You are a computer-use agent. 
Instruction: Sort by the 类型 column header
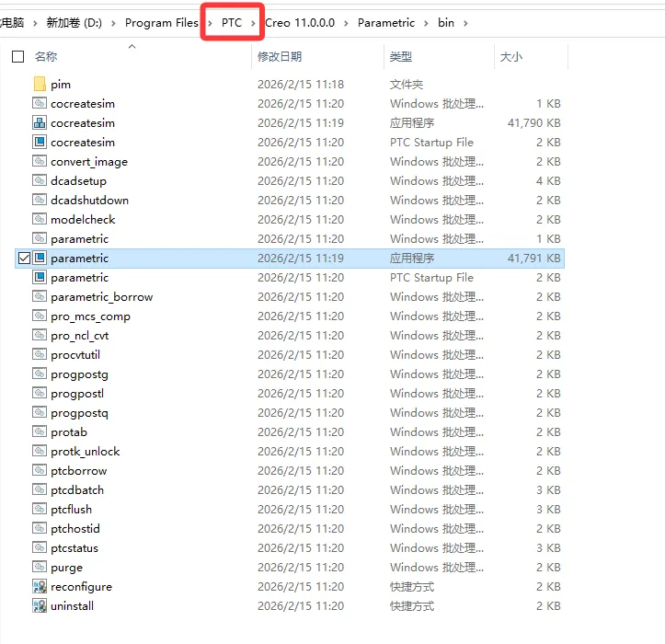[401, 56]
